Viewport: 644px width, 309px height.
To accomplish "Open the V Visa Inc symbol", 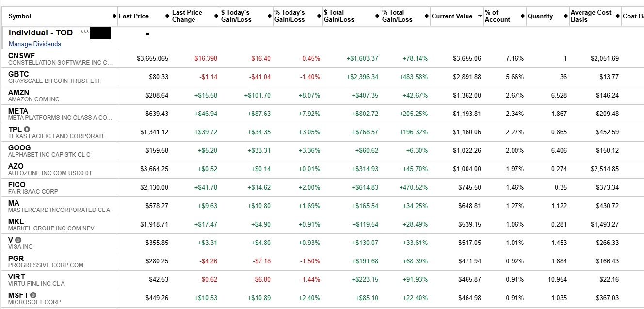I will (11, 240).
